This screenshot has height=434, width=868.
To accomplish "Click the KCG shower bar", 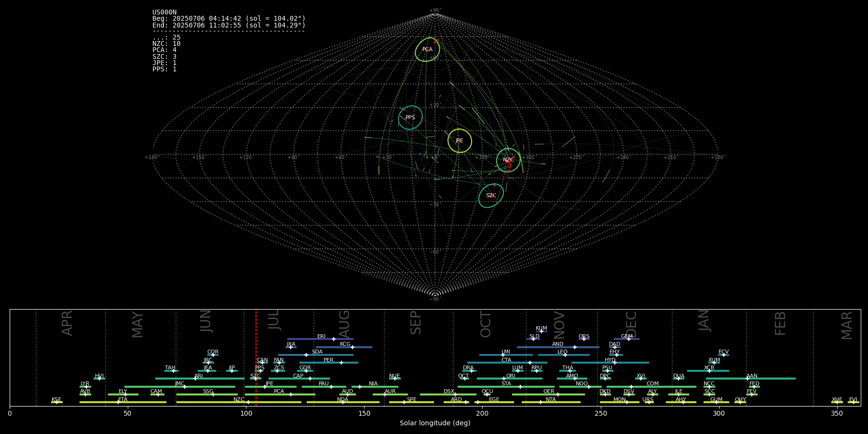I will click(344, 347).
